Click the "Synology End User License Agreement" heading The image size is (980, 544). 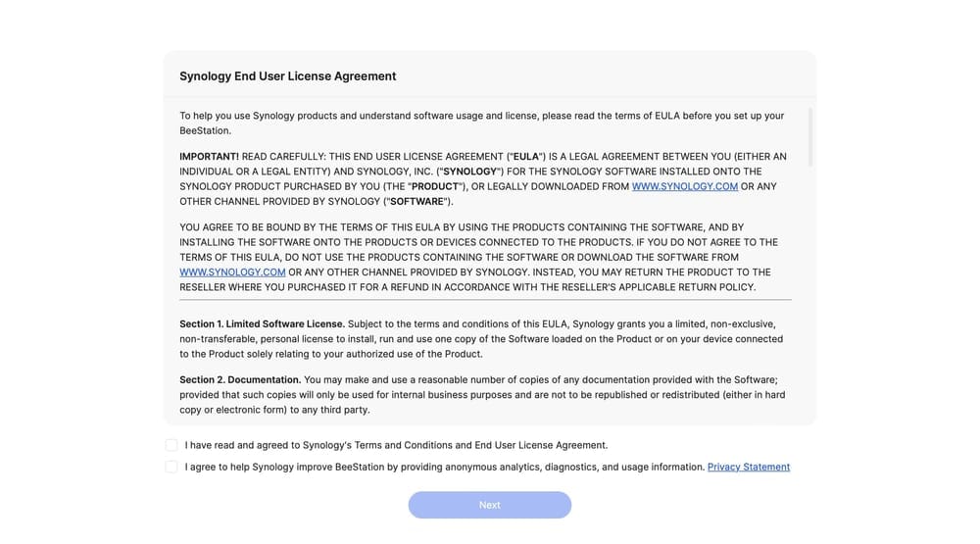pyautogui.click(x=287, y=76)
